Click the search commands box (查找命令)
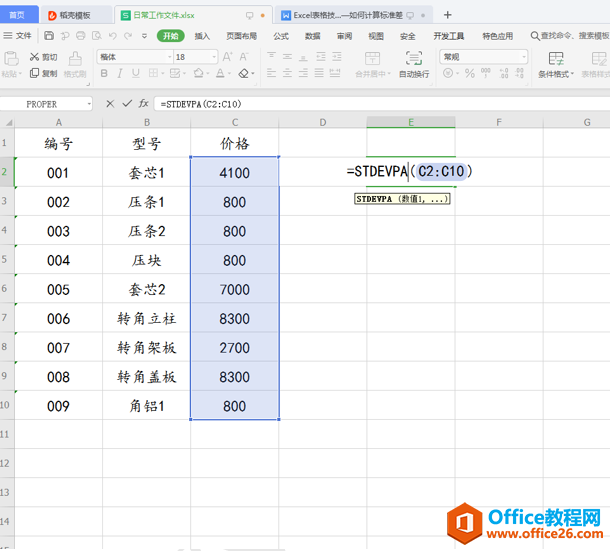The width and height of the screenshot is (610, 551). (570, 36)
